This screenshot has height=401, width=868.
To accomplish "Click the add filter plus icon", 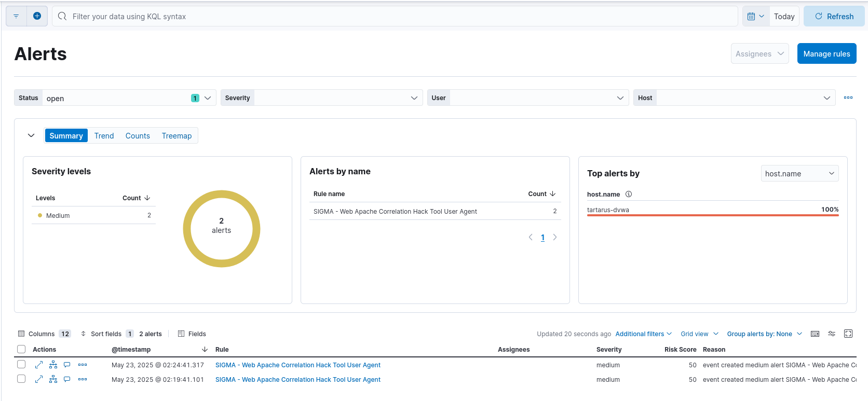I will pos(37,16).
